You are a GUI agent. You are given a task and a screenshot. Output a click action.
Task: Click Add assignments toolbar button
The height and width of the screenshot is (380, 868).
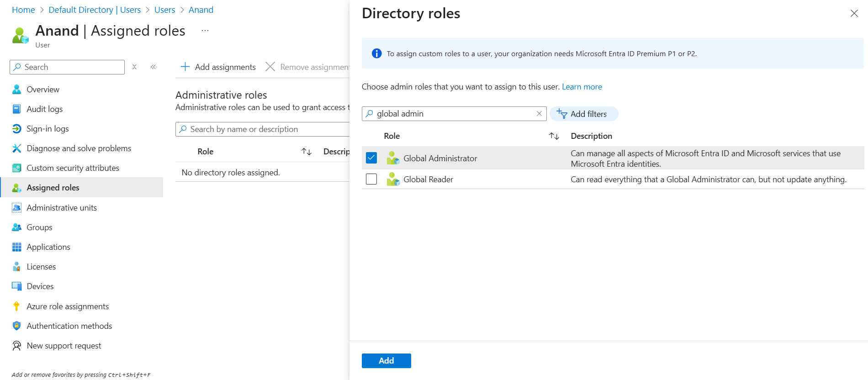[x=218, y=67]
